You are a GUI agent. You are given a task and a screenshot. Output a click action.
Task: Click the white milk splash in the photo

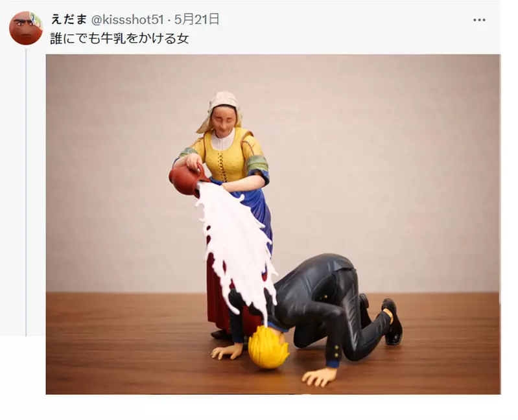point(236,244)
